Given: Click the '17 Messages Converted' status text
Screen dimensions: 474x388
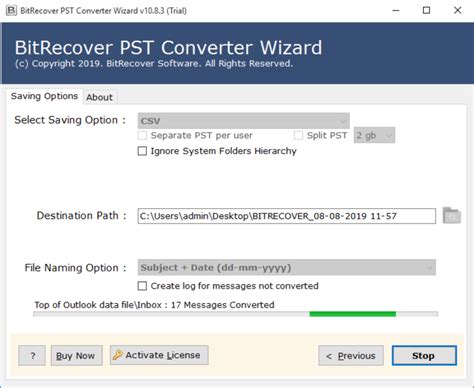Looking at the screenshot, I should [x=223, y=305].
